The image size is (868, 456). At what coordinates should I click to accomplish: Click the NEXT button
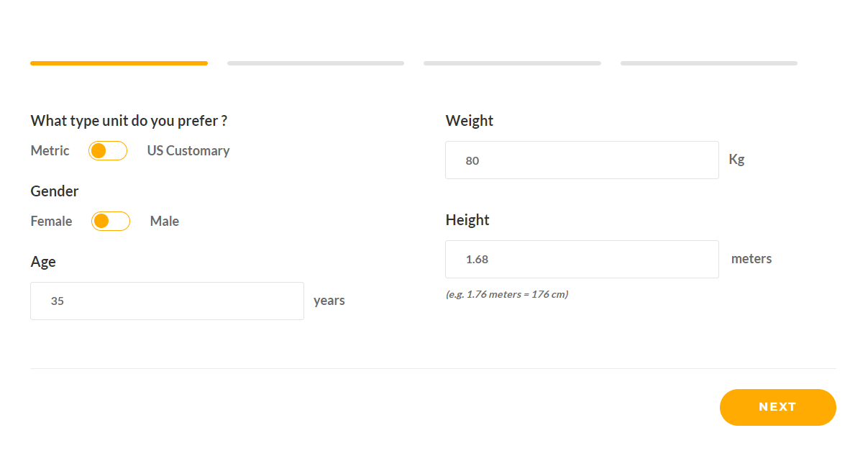(777, 407)
